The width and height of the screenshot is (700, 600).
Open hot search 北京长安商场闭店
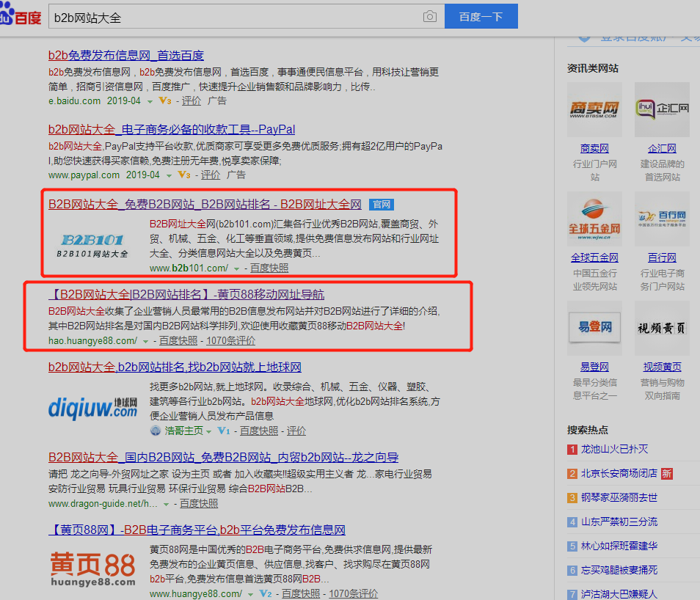click(x=619, y=473)
